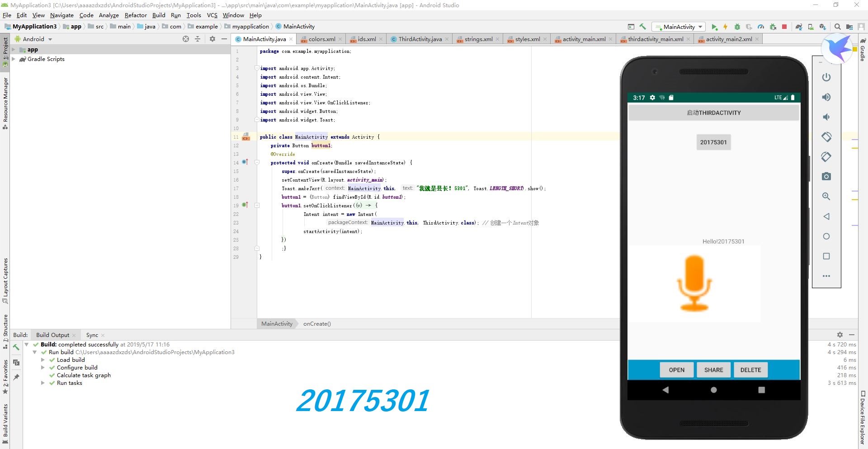Image resolution: width=868 pixels, height=449 pixels.
Task: Open the SDK Manager icon
Action: point(823,27)
